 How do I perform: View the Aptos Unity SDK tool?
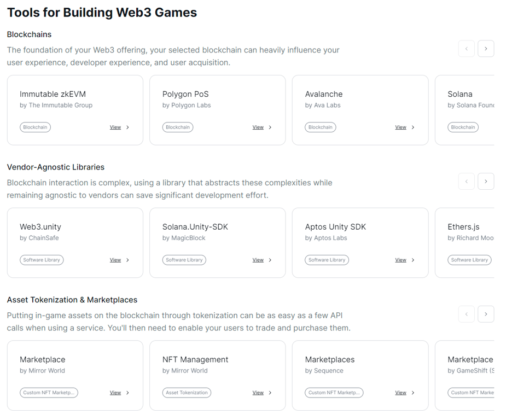coord(400,260)
